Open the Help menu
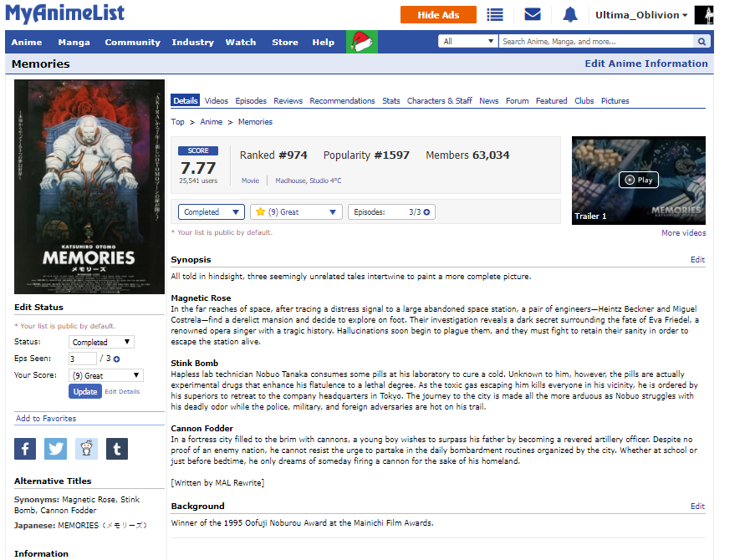The image size is (750, 560). 324,42
